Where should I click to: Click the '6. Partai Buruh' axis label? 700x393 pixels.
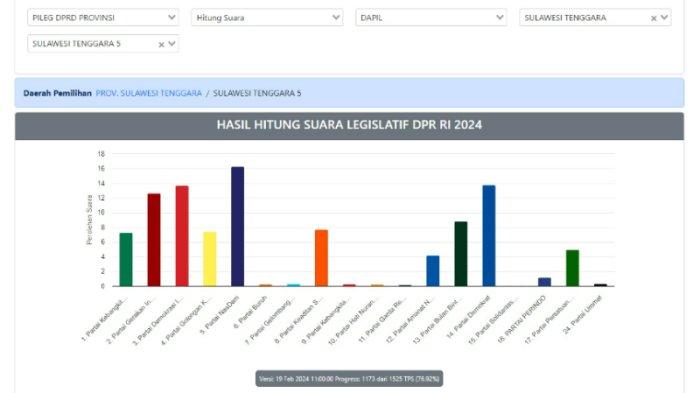[250, 312]
